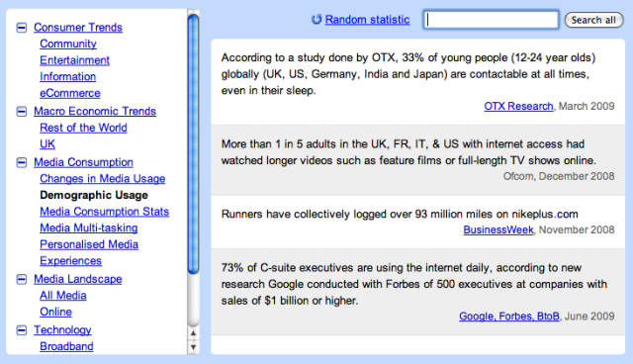Screen dimensions: 633x364
Task: Open the Technology link
Action: click(62, 330)
